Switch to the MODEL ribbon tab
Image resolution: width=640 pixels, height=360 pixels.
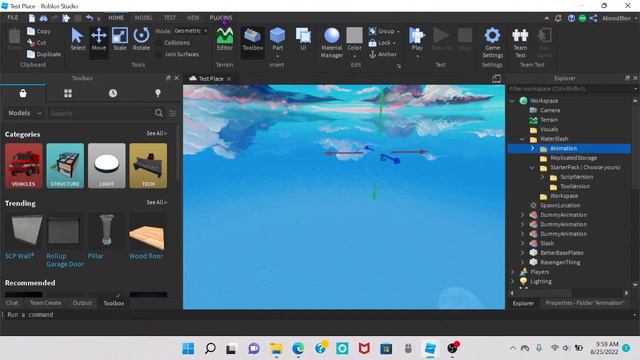143,18
